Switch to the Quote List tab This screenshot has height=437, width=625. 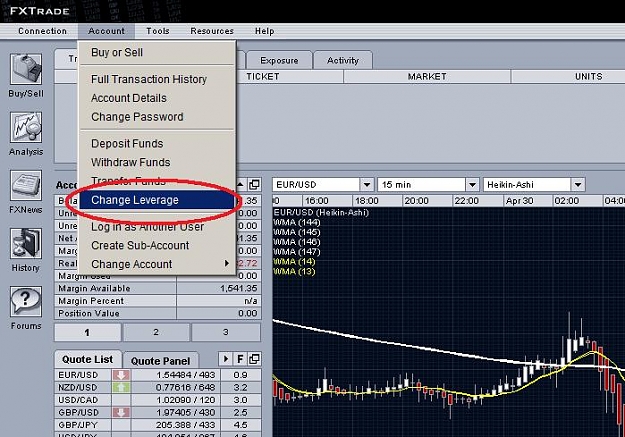coord(88,360)
